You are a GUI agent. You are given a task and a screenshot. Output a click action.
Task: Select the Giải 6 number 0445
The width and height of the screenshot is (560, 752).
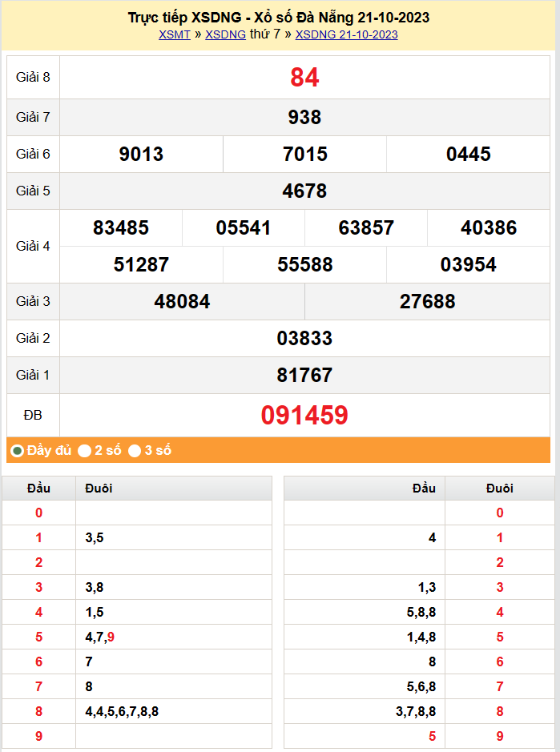pos(469,155)
